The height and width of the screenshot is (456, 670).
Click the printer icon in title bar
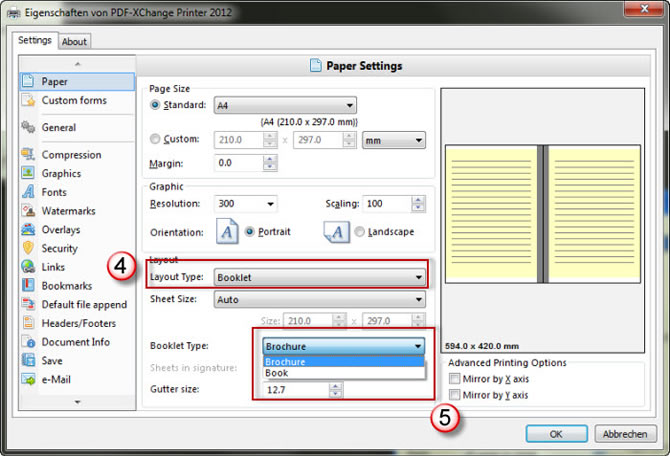[x=14, y=13]
